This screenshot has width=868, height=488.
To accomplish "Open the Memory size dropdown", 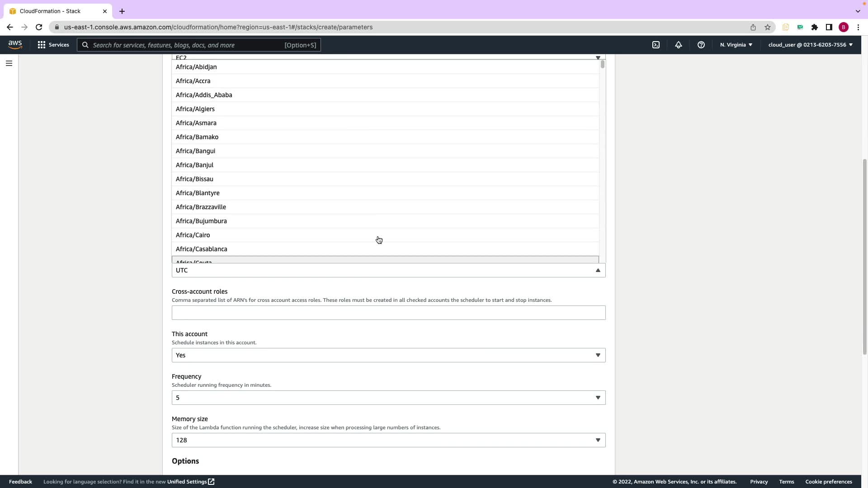I will pyautogui.click(x=388, y=440).
